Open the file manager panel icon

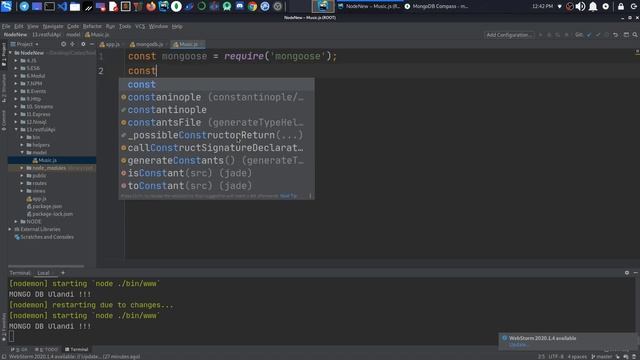click(x=75, y=6)
